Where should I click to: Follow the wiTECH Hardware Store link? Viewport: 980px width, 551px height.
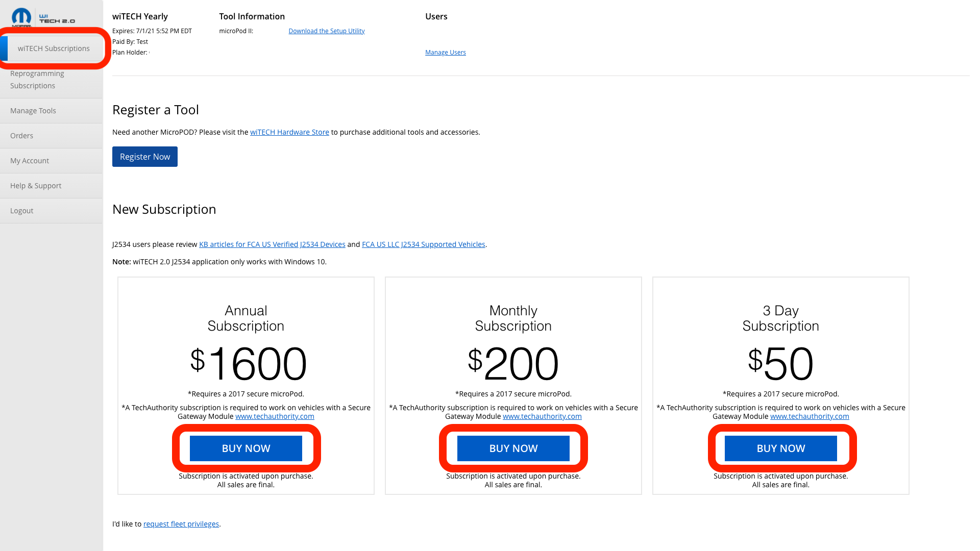click(289, 132)
